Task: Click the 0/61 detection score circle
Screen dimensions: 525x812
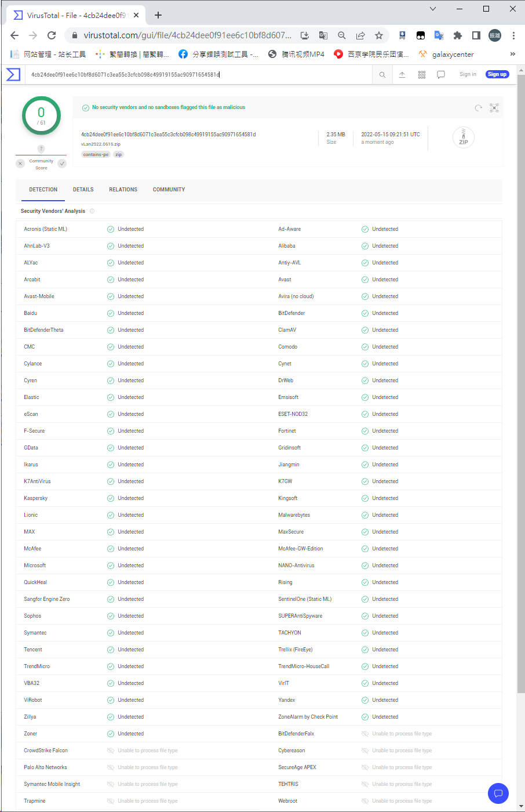Action: click(x=41, y=115)
